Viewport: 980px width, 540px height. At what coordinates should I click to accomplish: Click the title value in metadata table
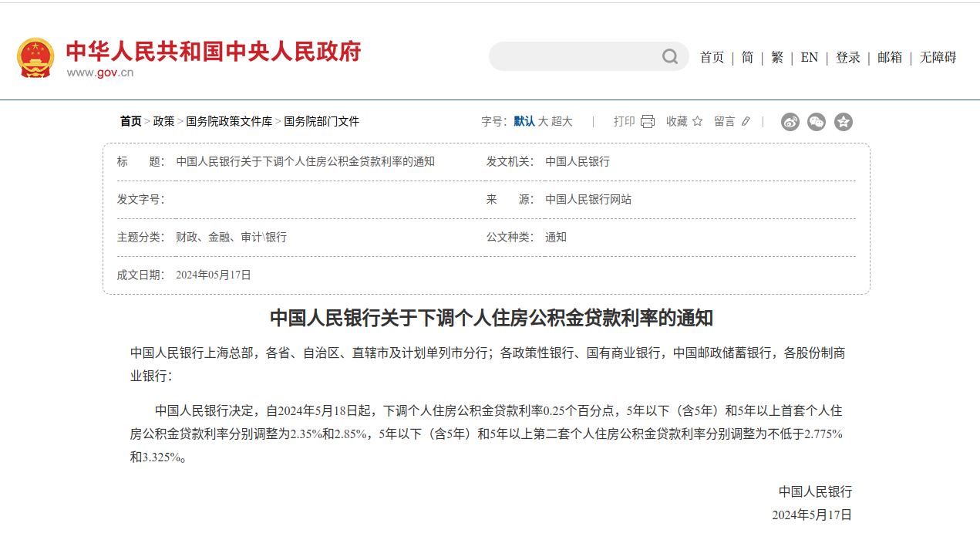[305, 161]
